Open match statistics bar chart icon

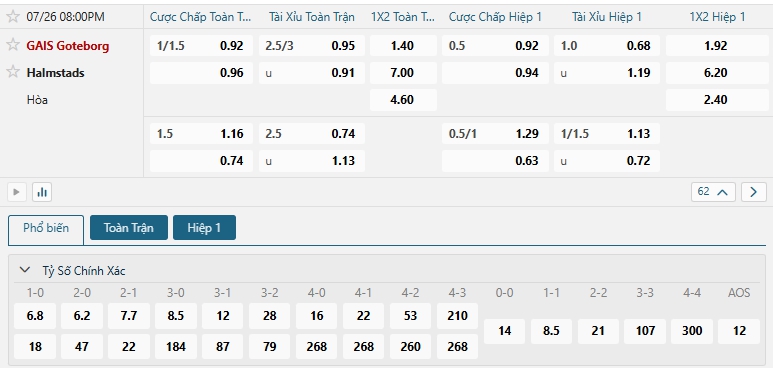42,192
